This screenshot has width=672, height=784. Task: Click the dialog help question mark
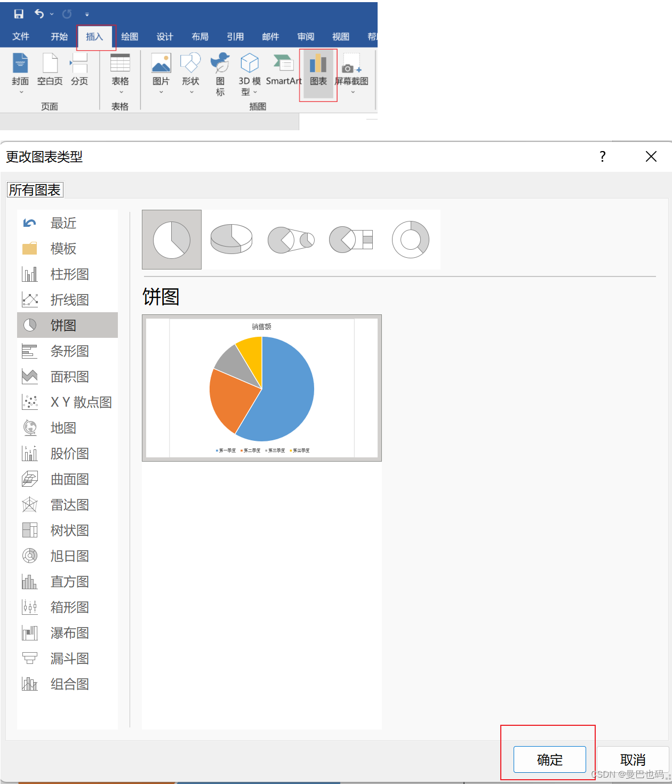pyautogui.click(x=603, y=156)
